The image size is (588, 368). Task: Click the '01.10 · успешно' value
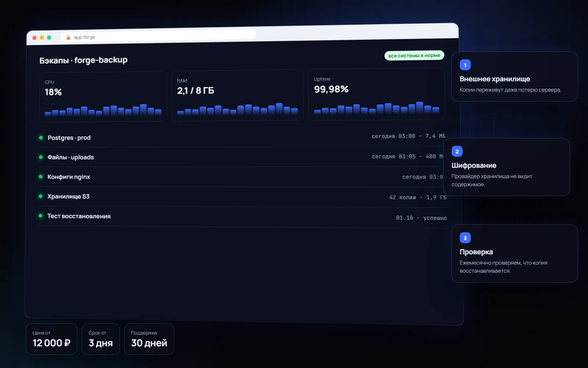[x=421, y=218]
